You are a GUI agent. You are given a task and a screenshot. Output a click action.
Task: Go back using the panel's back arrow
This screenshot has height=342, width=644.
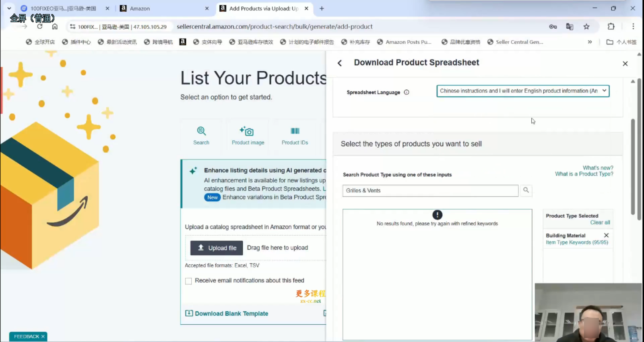[x=340, y=63]
